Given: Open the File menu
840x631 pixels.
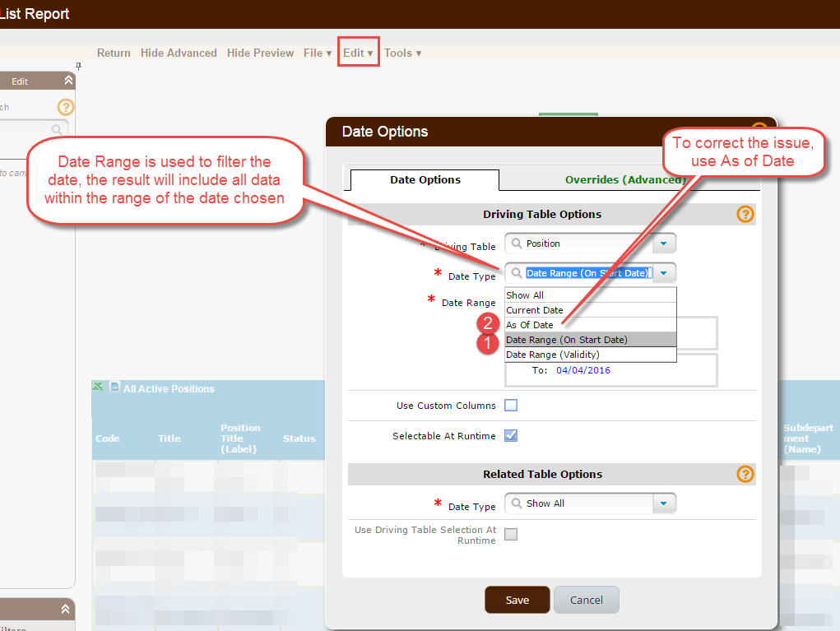Looking at the screenshot, I should click(317, 53).
